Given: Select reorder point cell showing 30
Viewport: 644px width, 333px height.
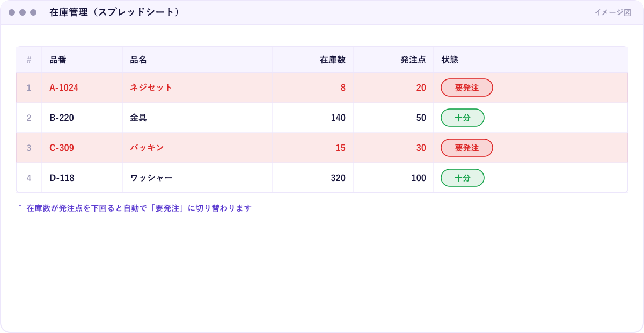Looking at the screenshot, I should point(393,148).
